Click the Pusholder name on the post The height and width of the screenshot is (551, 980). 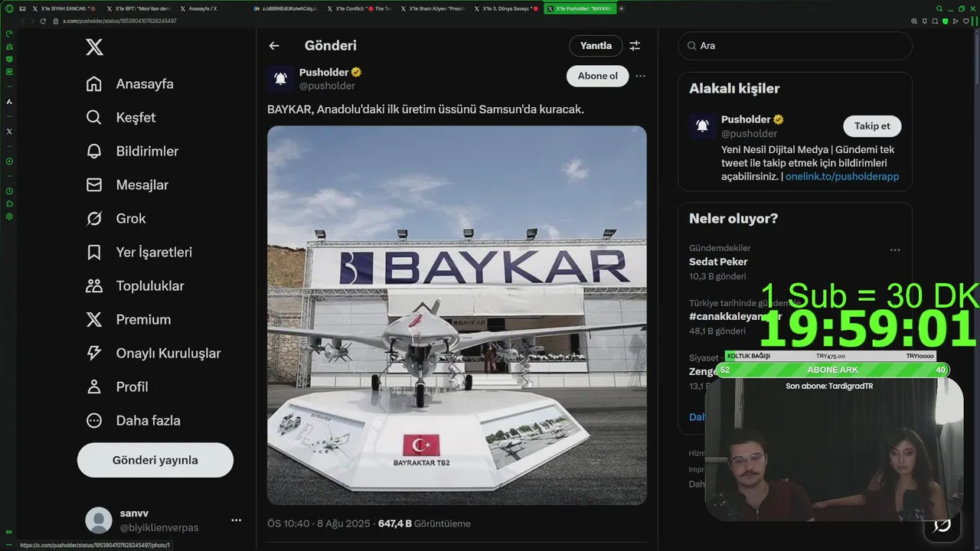tap(324, 72)
